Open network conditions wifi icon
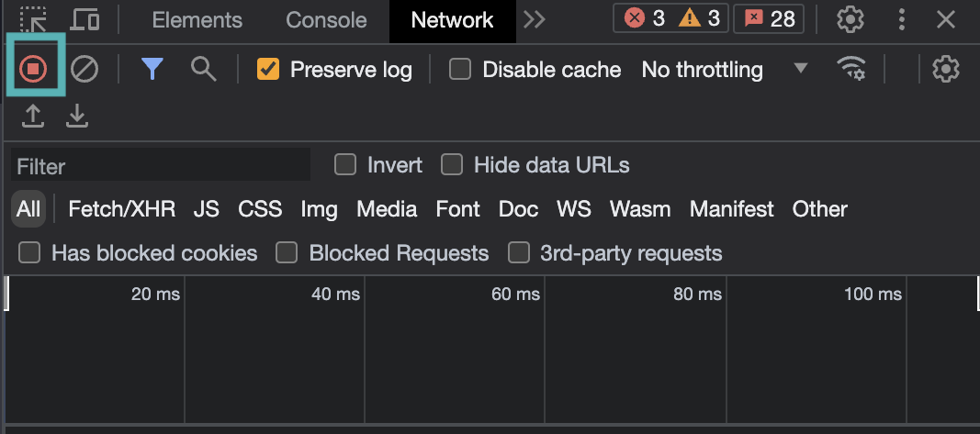 click(851, 69)
